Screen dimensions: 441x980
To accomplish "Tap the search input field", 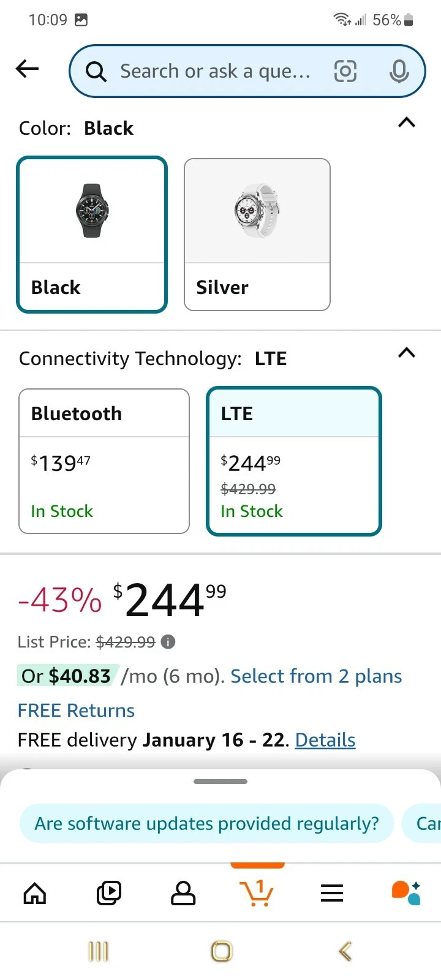I will 214,72.
